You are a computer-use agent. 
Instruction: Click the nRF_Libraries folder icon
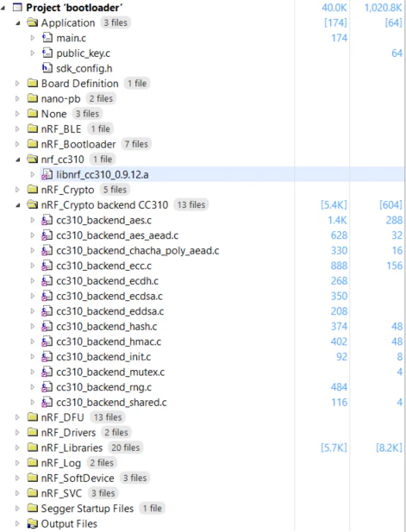click(x=32, y=448)
